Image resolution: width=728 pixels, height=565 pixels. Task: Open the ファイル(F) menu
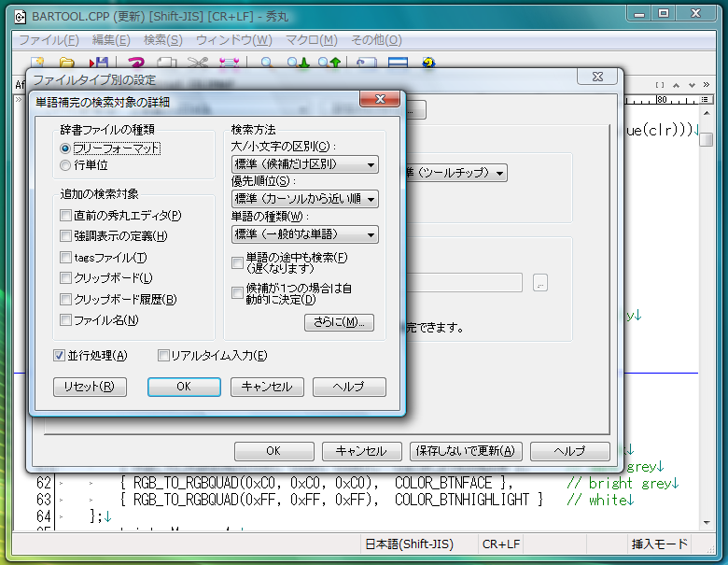coord(49,40)
